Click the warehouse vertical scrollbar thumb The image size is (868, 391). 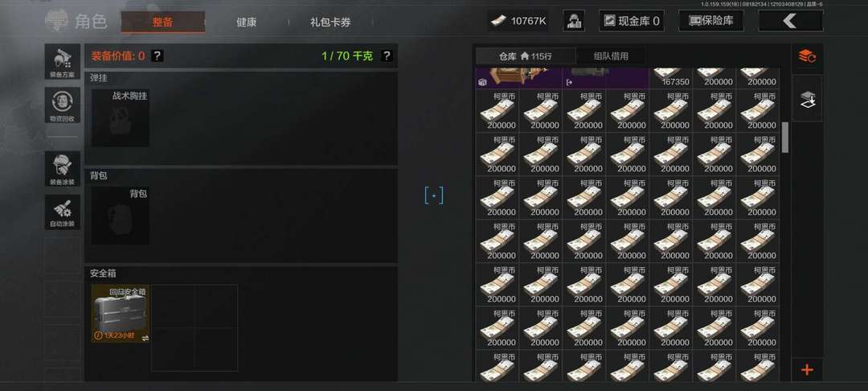coord(785,138)
